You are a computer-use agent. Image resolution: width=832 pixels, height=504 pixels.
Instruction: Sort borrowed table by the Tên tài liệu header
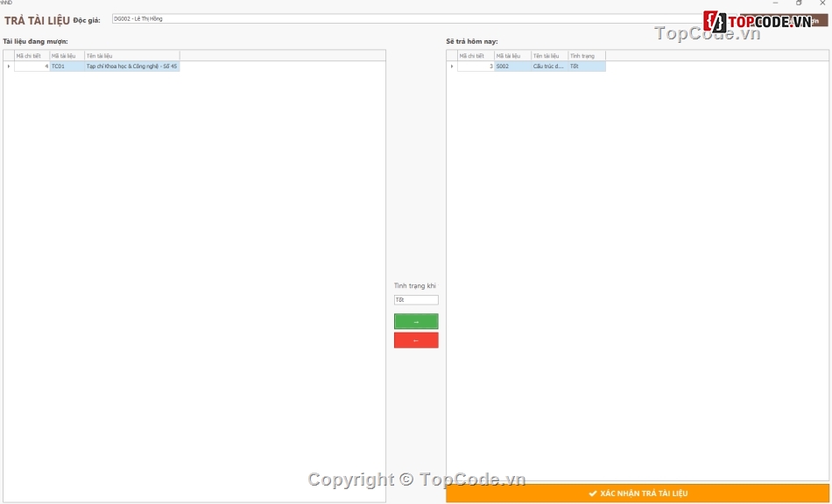pos(132,56)
